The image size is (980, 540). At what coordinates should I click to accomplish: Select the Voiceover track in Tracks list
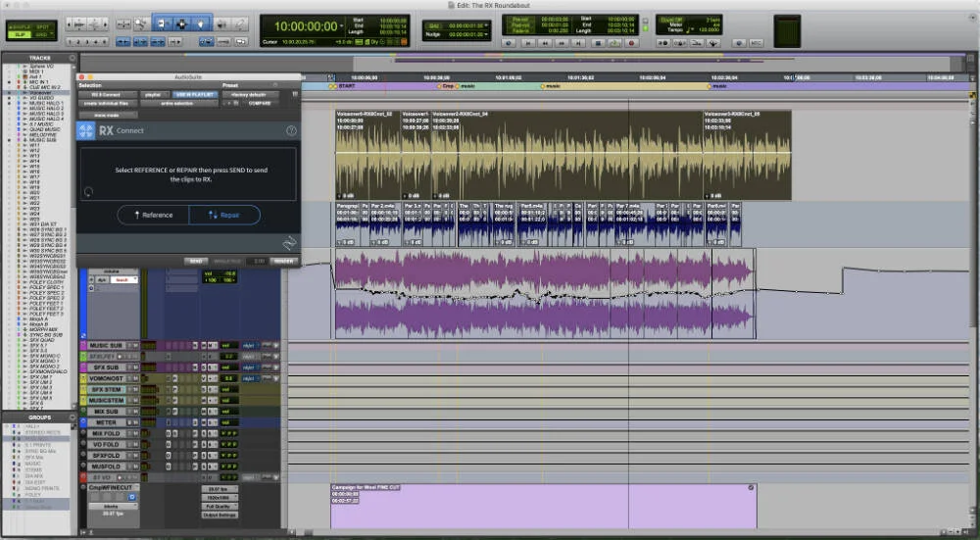(x=41, y=92)
